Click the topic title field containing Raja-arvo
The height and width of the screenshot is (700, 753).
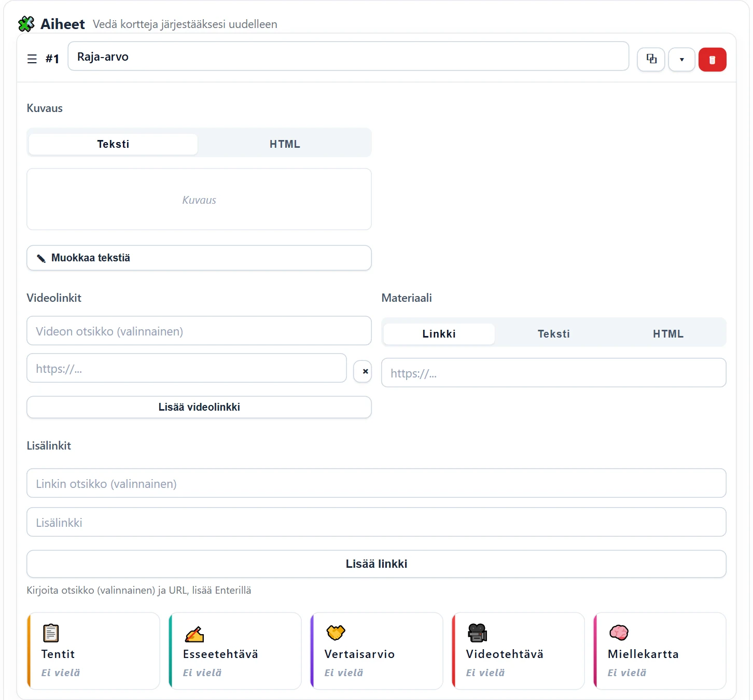(348, 56)
